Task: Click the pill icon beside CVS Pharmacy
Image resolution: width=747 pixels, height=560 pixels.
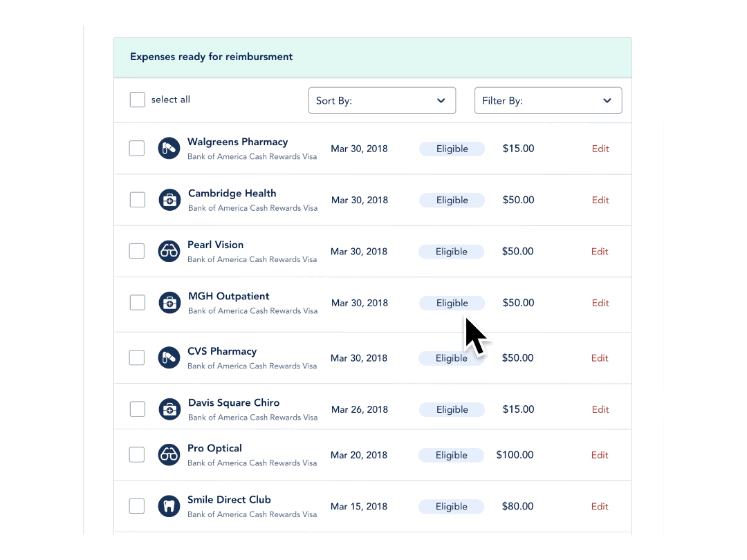Action: 169,357
